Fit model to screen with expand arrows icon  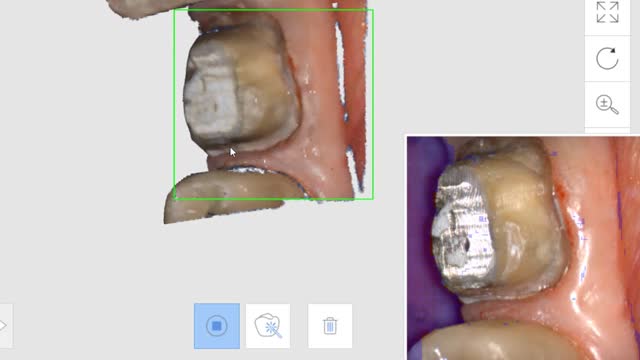607,13
